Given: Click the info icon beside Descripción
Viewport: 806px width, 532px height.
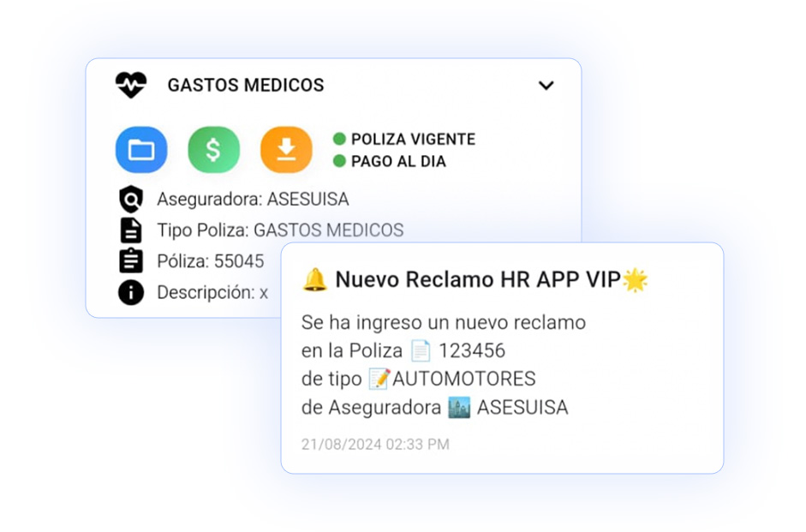Looking at the screenshot, I should coord(131,292).
